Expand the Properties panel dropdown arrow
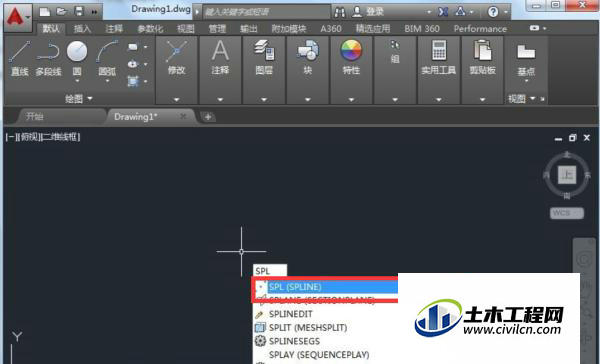The width and height of the screenshot is (600, 364). [x=351, y=100]
